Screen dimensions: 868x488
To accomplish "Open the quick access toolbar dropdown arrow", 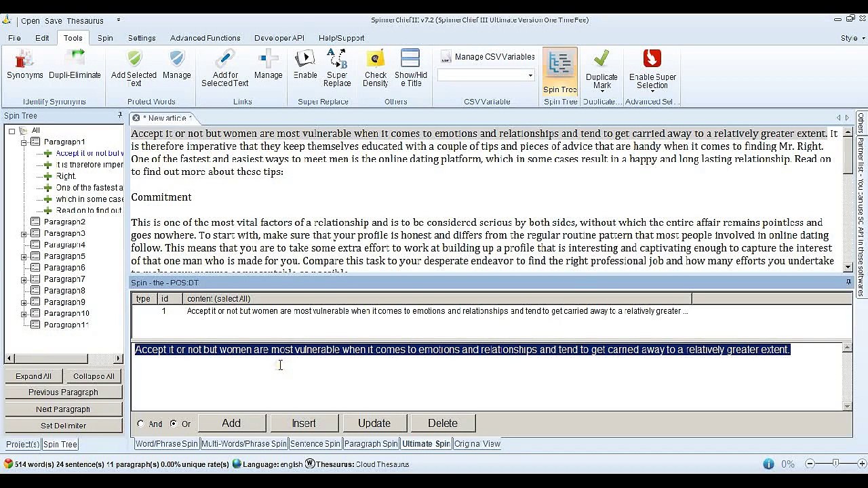I will pos(119,20).
